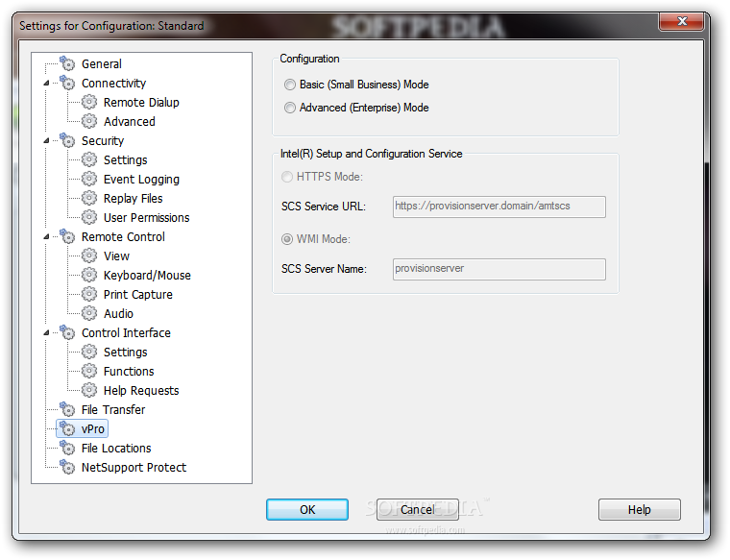Open the Control Interface category
Screen dimensions: 730x560
(x=126, y=333)
